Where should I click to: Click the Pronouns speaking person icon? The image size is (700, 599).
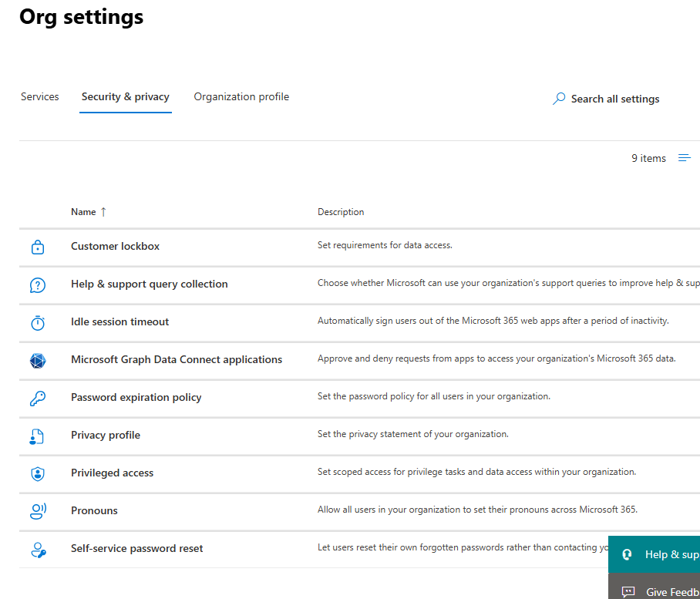point(37,511)
